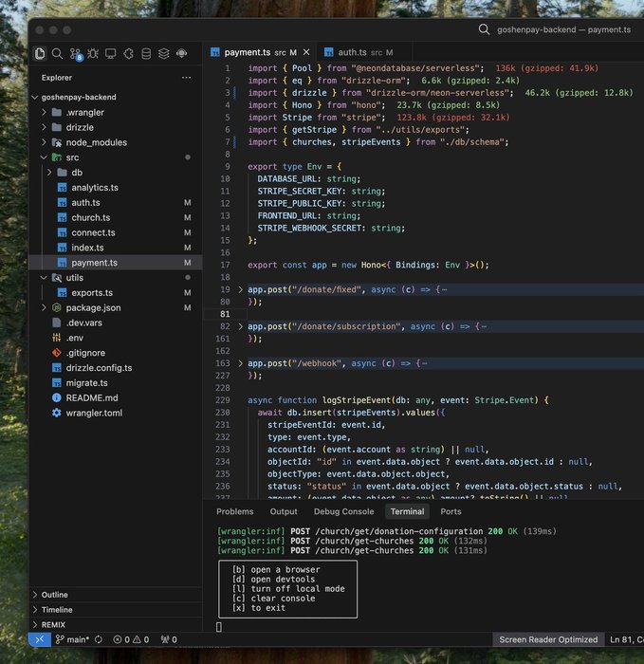Open the last activity bar icon
This screenshot has height=664, width=644.
coord(182,53)
